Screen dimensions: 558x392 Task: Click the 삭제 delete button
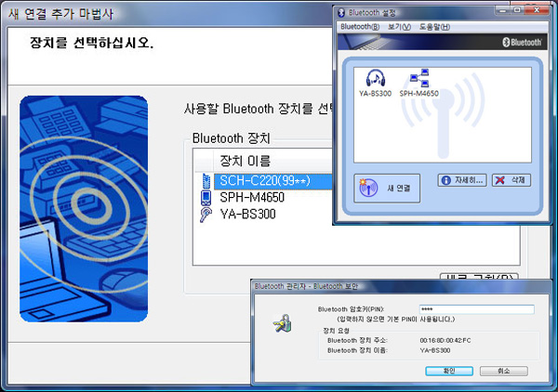(511, 180)
